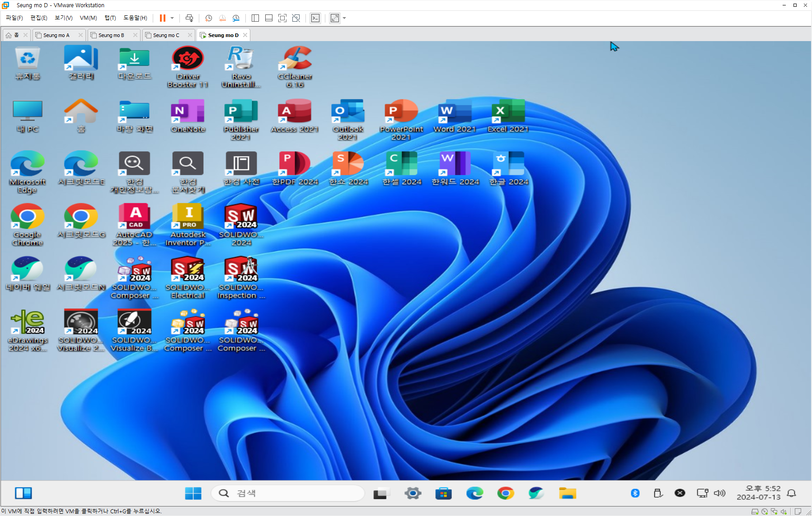Image resolution: width=812 pixels, height=516 pixels.
Task: Enter full screen mode in VMware
Action: [282, 18]
